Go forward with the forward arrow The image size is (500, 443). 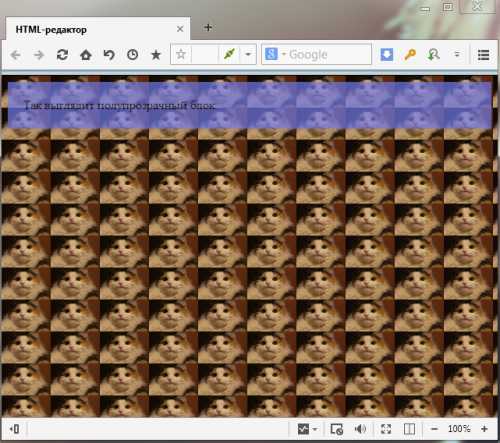tap(39, 55)
